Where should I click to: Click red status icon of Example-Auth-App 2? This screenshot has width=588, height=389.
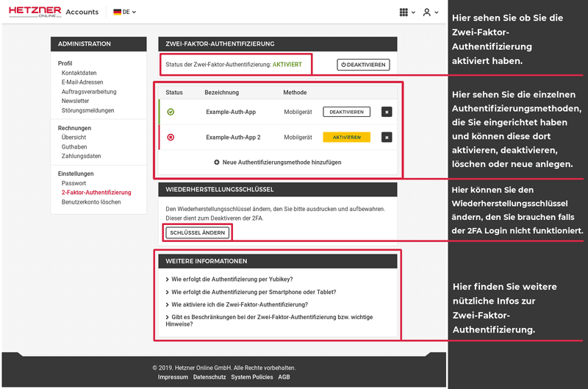[x=171, y=138]
